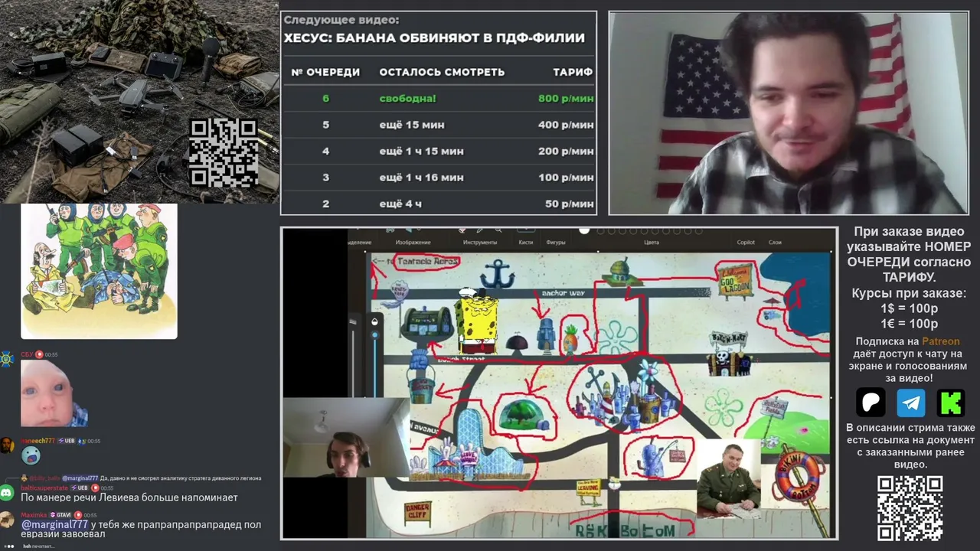This screenshot has height=551, width=980.
Task: Click the 1$ = 100р exchange rate line
Action: [x=910, y=308]
